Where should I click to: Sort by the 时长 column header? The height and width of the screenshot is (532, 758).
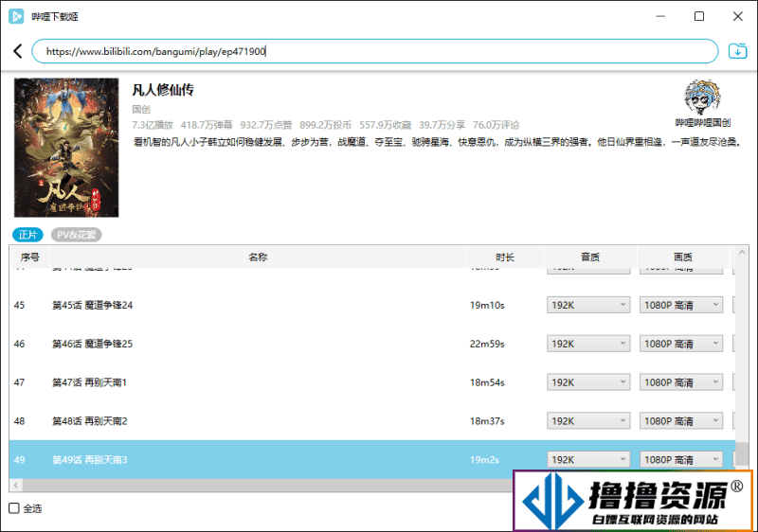pos(505,257)
